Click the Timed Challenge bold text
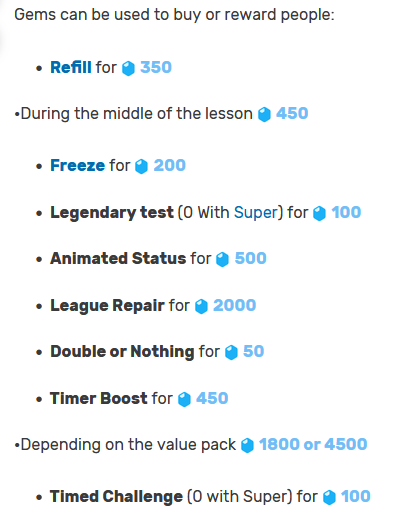This screenshot has width=400, height=522. 116,497
